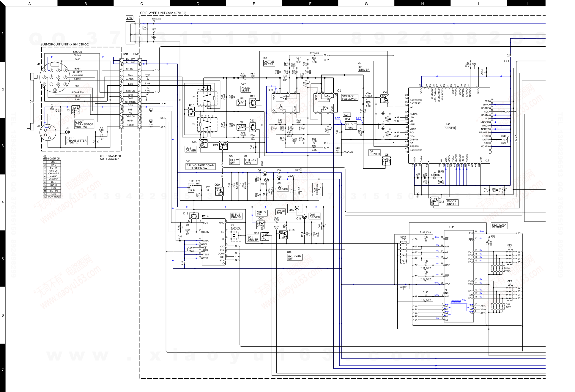This screenshot has width=575, height=392.
Task: Click the X1 16.93MHz crystal label
Action: 435,174
